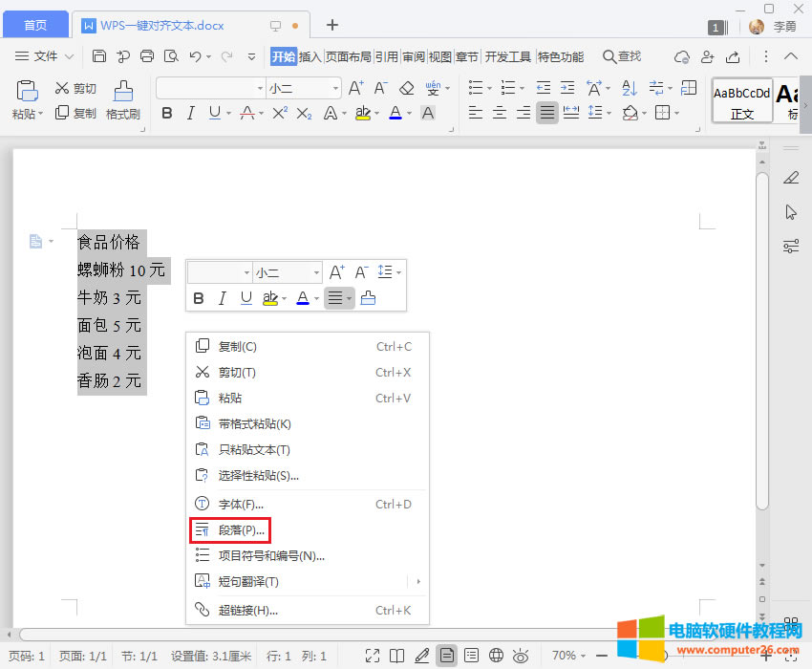Click the cut (剪切) scissors in ribbon
Screen dimensions: 812x669
[75, 89]
